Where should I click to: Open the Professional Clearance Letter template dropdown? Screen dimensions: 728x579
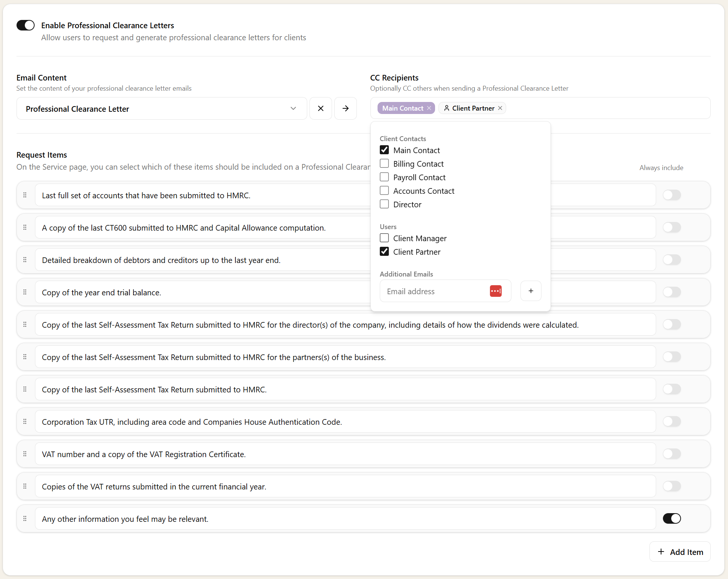(293, 108)
